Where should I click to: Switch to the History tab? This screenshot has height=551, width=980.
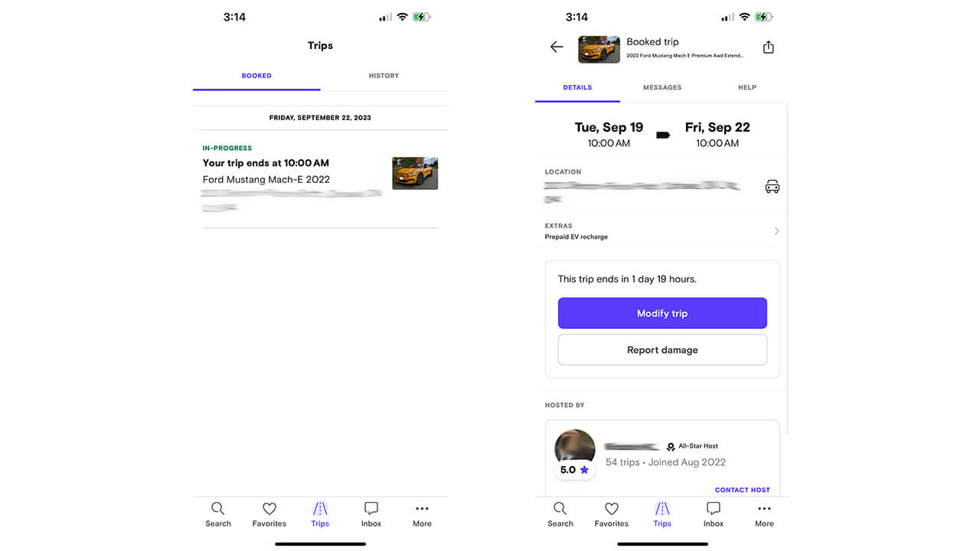coord(384,76)
